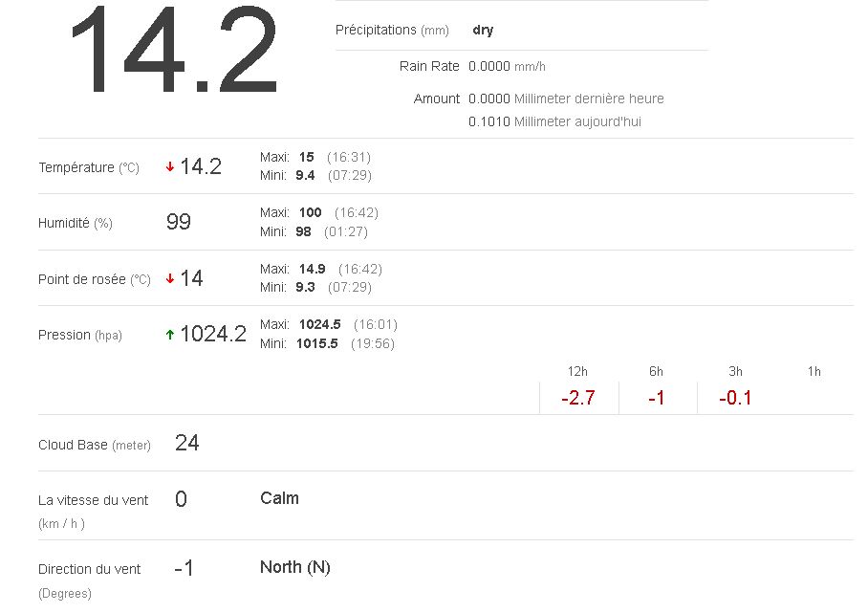The width and height of the screenshot is (868, 613).
Task: Click the 'Calm' wind speed description
Action: coord(279,498)
